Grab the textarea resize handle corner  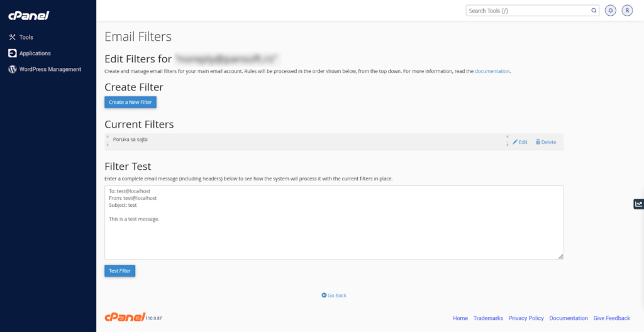point(560,256)
